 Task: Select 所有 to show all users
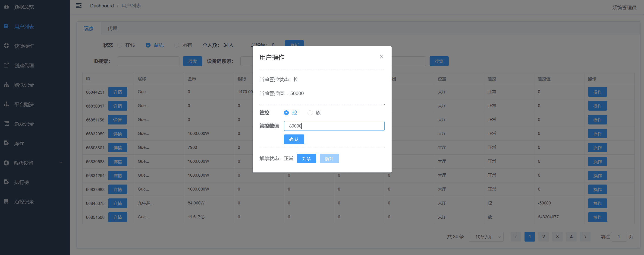coord(176,45)
